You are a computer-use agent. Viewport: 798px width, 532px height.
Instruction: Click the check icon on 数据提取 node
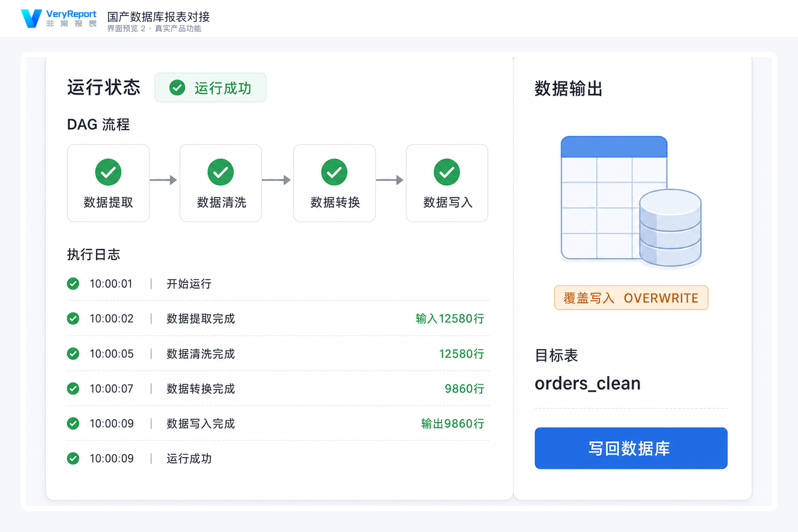[x=108, y=172]
